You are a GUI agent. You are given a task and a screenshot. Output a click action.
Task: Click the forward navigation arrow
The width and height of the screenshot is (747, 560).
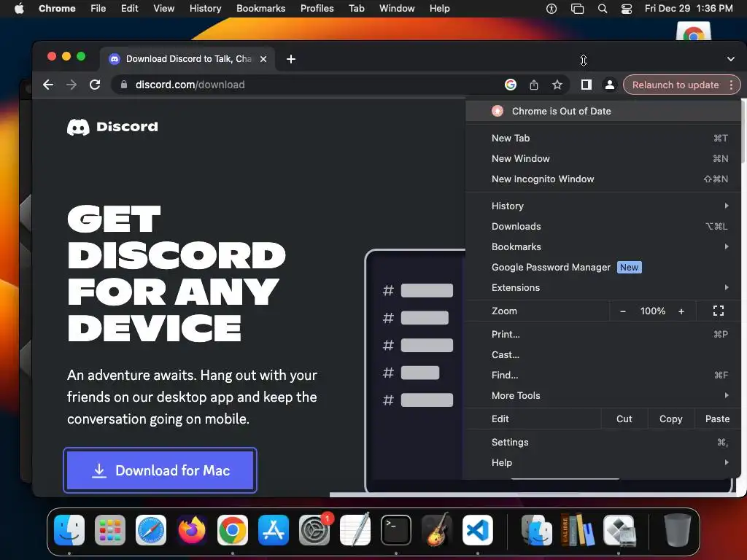coord(71,85)
